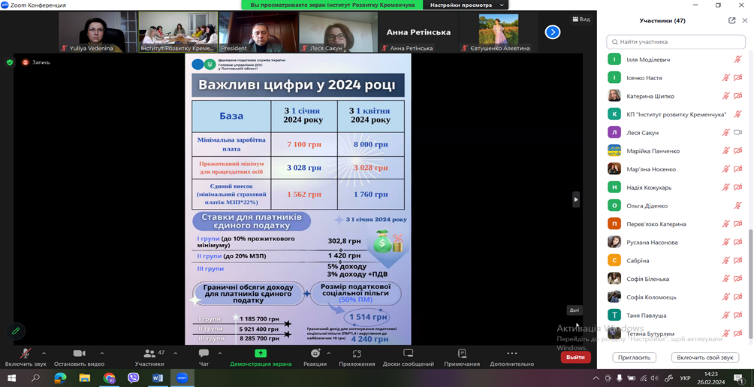Click the green encryption shield icon

(x=10, y=62)
